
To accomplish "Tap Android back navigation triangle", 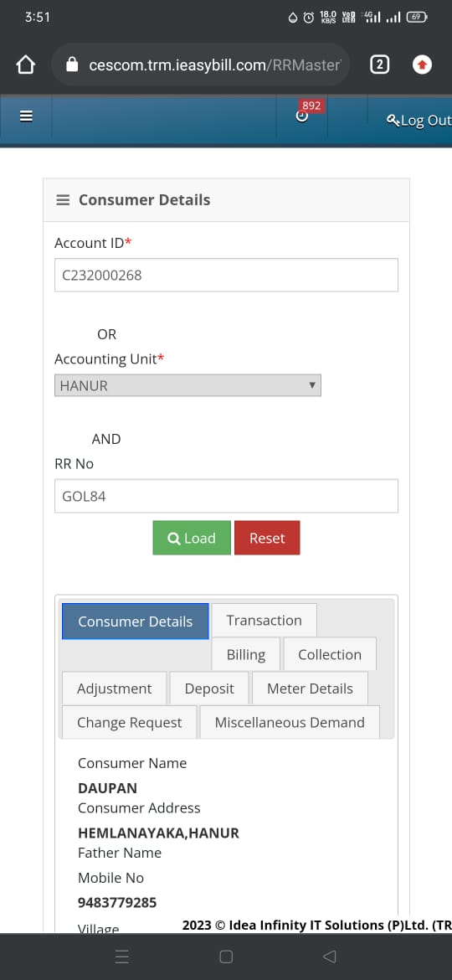I will 330,957.
